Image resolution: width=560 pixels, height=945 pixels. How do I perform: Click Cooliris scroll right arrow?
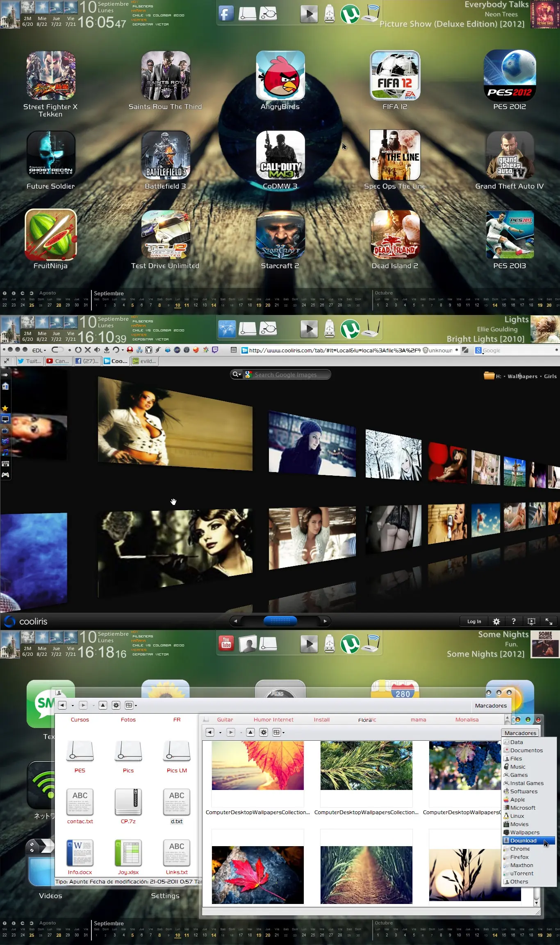(325, 621)
